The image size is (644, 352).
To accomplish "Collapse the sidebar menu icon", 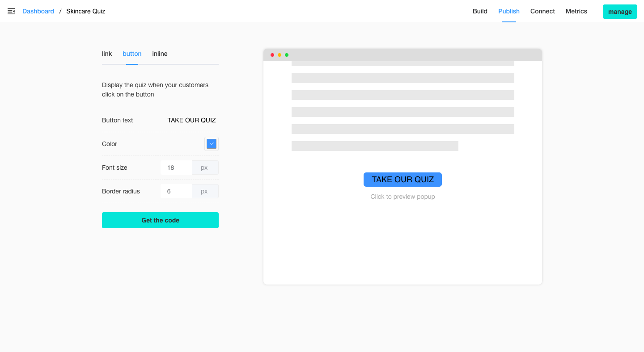I will click(11, 11).
